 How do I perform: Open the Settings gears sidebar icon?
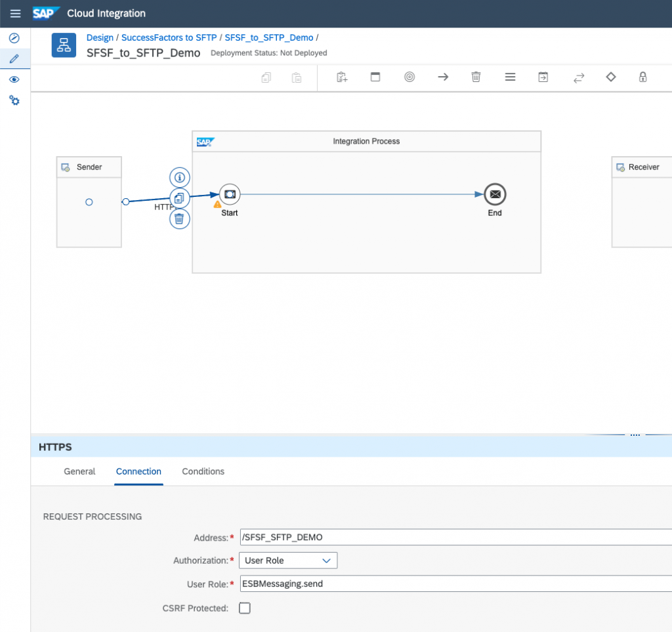tap(14, 100)
